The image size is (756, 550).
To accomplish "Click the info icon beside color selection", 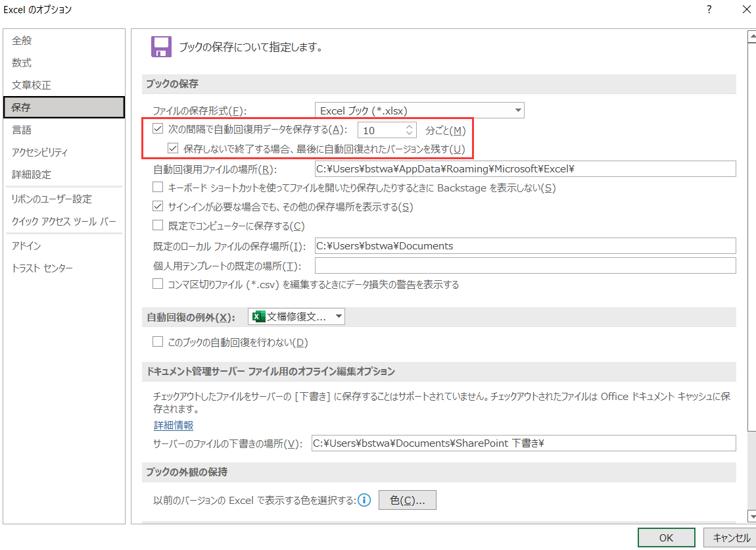I will coord(364,500).
